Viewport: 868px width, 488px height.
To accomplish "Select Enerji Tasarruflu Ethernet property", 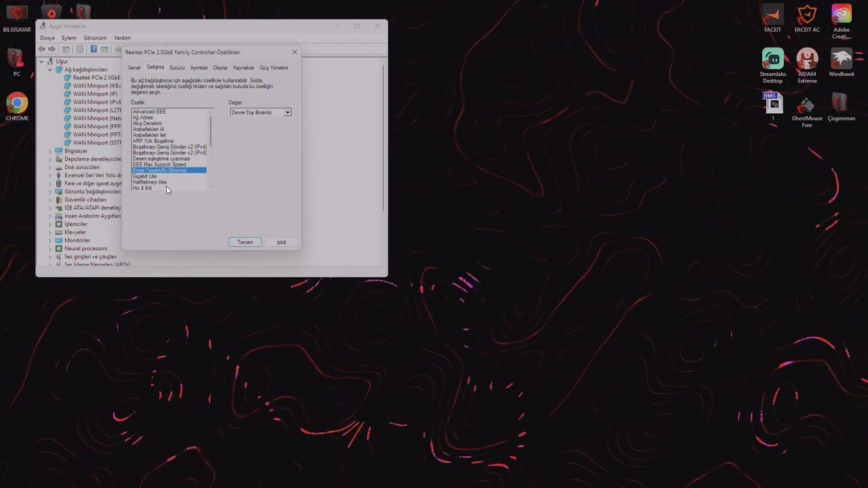I will [169, 170].
